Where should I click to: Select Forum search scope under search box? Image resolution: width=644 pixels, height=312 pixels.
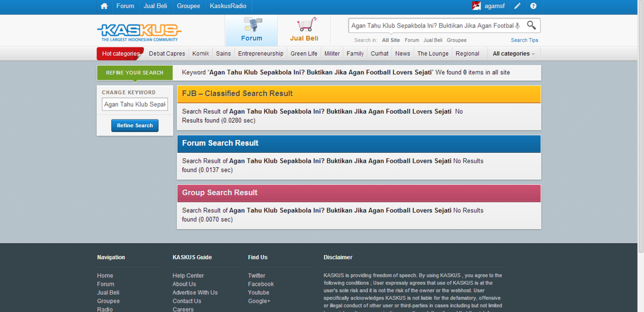tap(412, 40)
